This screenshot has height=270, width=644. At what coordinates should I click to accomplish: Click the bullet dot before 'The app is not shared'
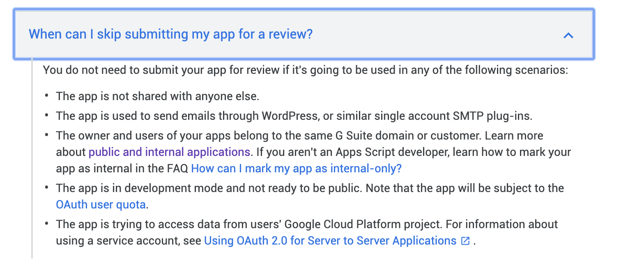pyautogui.click(x=47, y=96)
